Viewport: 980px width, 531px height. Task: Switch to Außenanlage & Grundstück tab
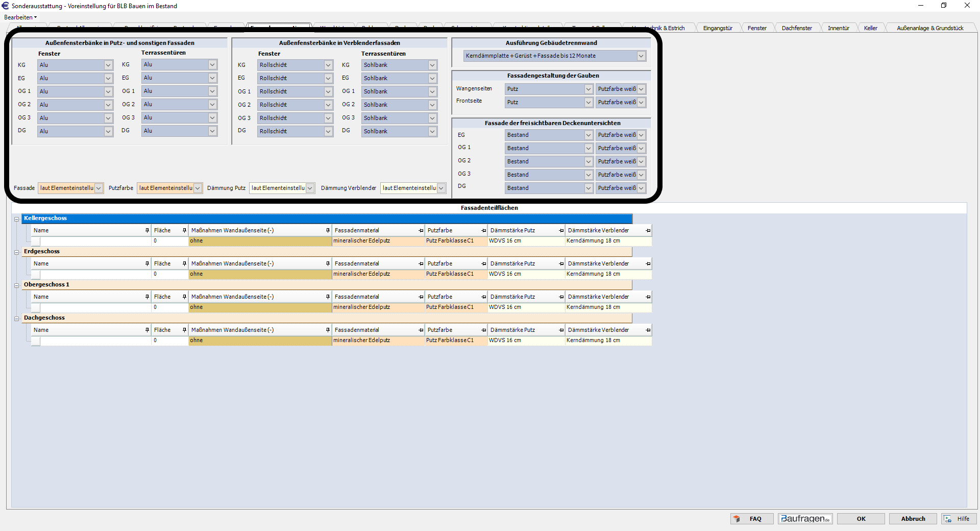tap(929, 28)
